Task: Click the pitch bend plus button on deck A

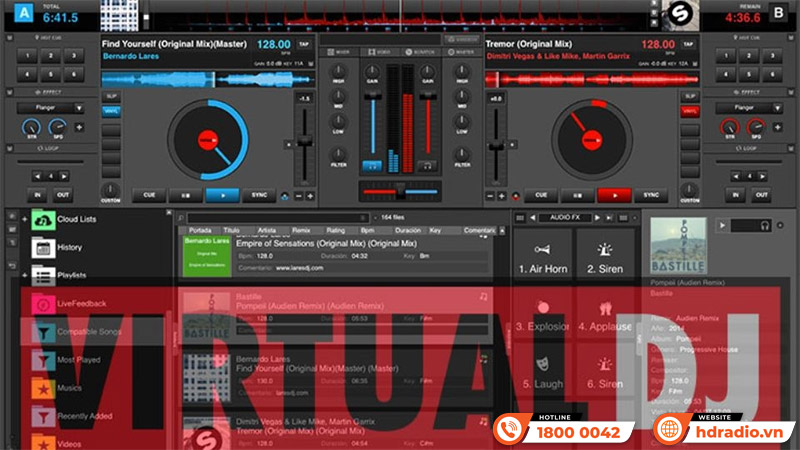Action: tap(310, 196)
